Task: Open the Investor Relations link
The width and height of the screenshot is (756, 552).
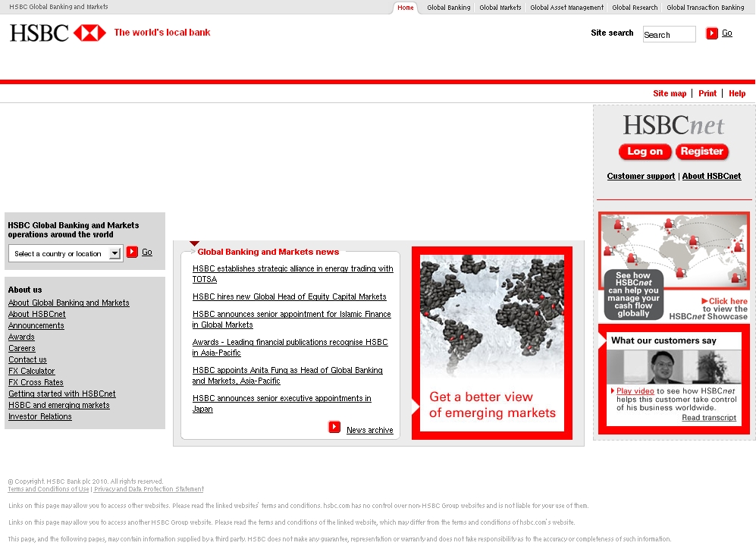Action: pyautogui.click(x=40, y=416)
